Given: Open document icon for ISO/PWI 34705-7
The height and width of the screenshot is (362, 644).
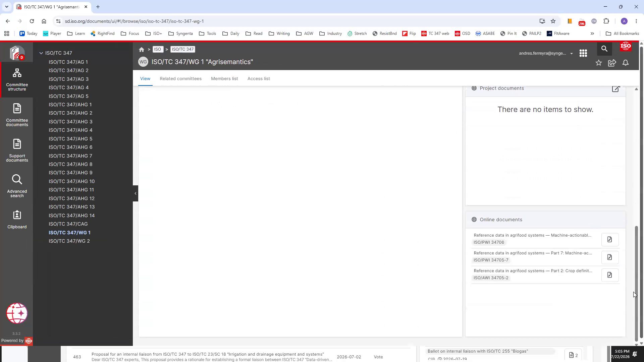Looking at the screenshot, I should coord(610,257).
